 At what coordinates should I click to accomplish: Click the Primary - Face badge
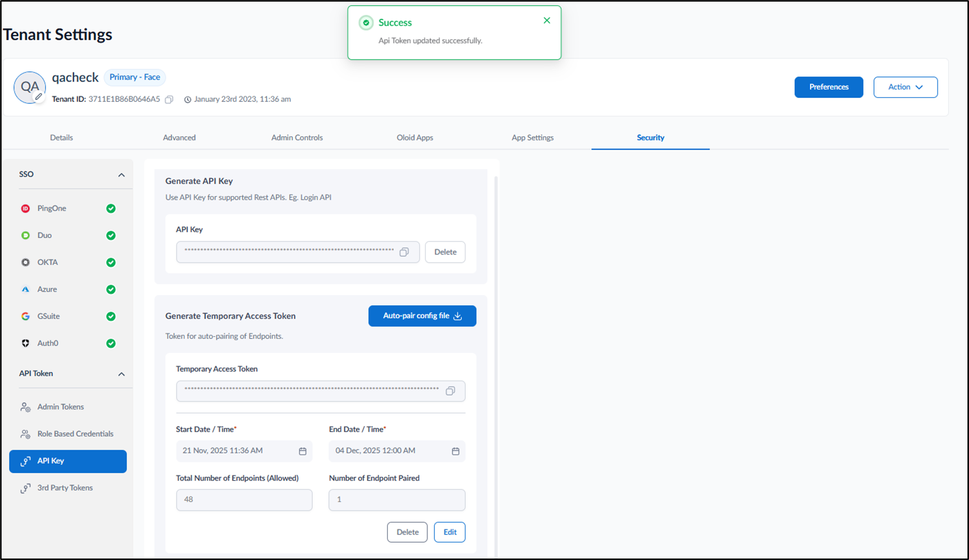click(x=135, y=77)
